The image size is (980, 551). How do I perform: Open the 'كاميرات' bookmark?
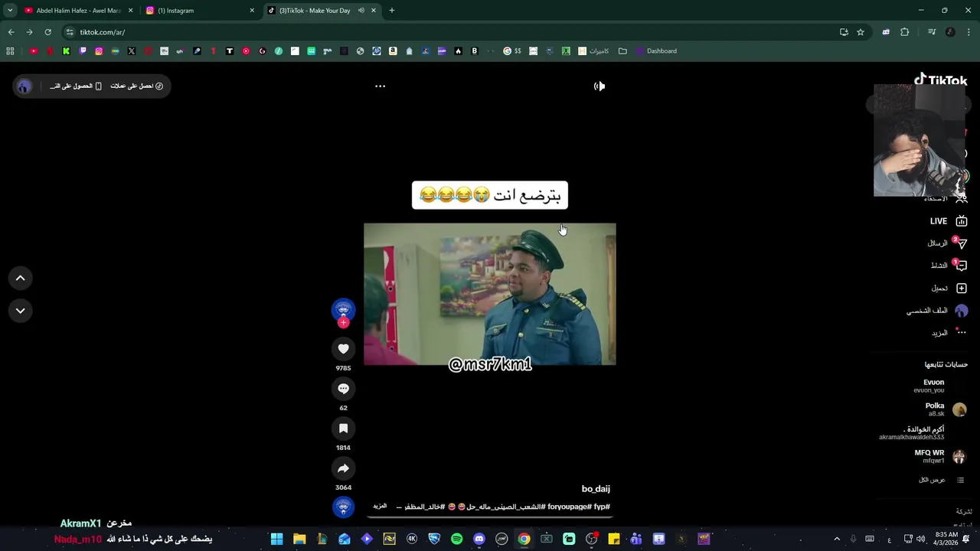coord(593,51)
